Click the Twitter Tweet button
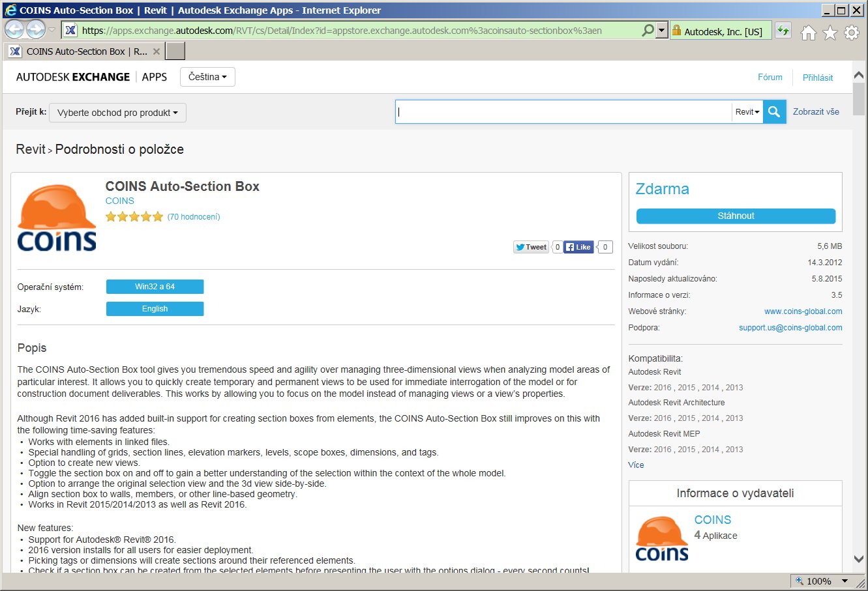 coord(531,247)
